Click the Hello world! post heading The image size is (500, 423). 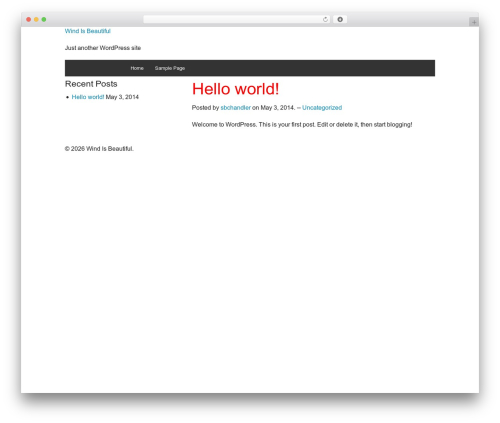coord(235,89)
